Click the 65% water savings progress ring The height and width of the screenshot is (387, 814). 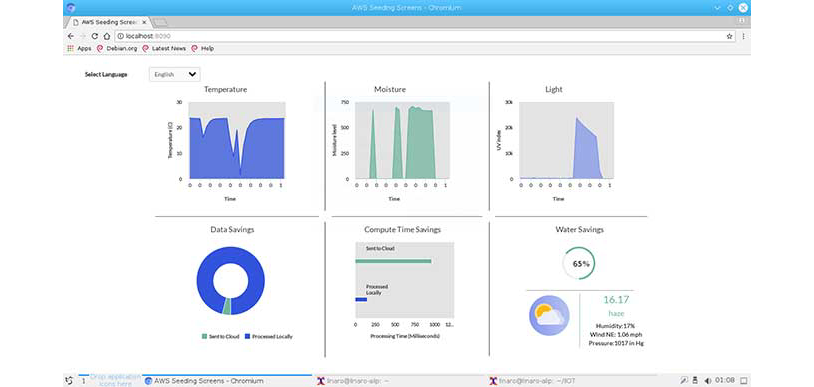pos(579,263)
